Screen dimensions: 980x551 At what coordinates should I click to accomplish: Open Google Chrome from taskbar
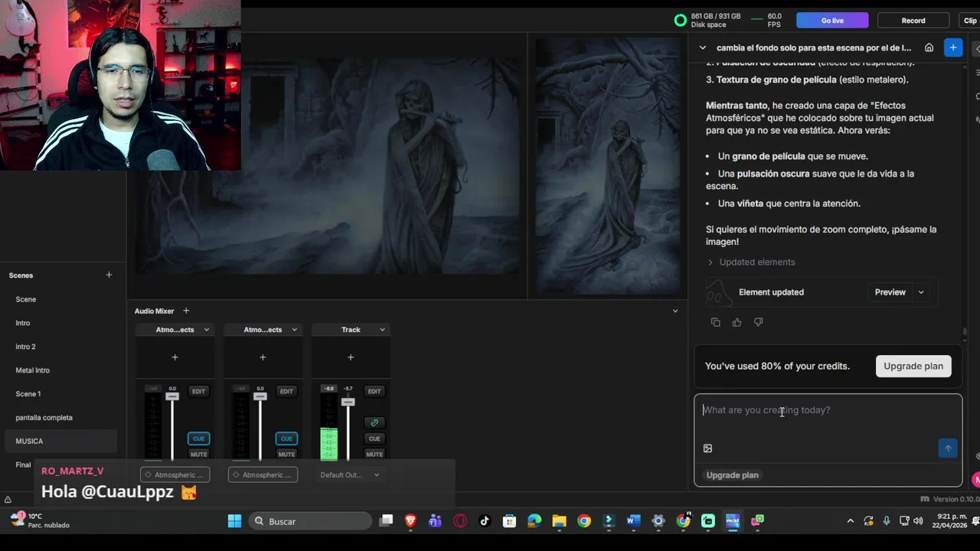[x=584, y=521]
